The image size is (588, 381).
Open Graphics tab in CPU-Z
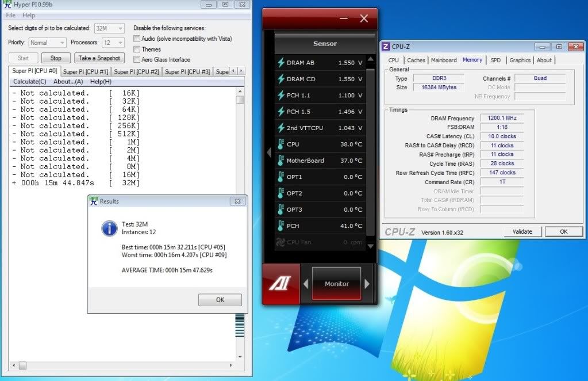pyautogui.click(x=520, y=60)
